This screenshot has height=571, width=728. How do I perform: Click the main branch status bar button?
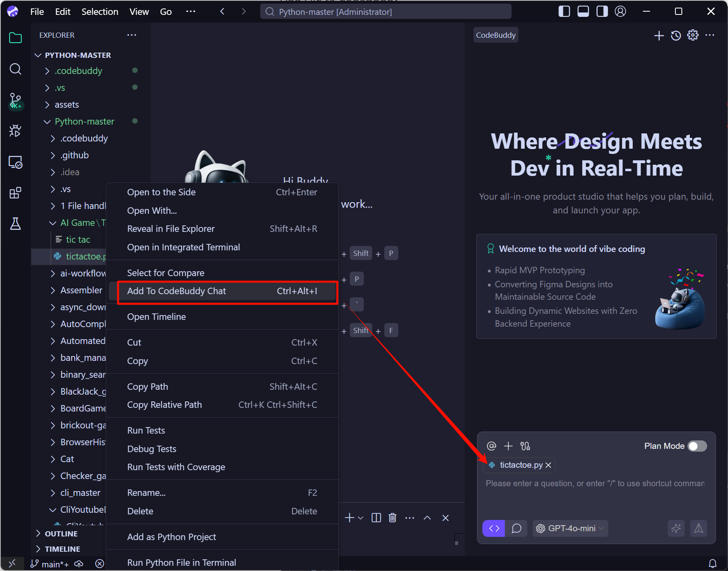tap(50, 564)
